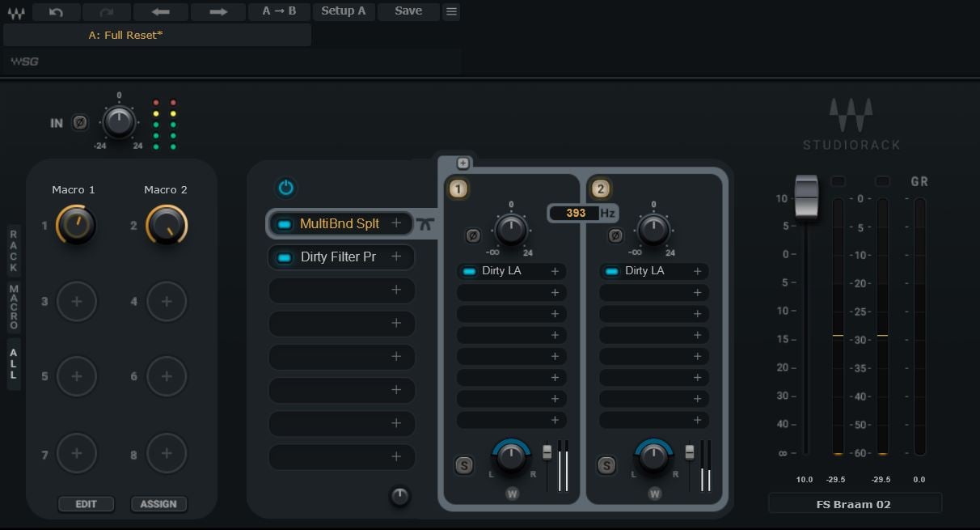Open plugin menu on MultiBnd Splt slot
The image size is (980, 530).
coord(396,223)
